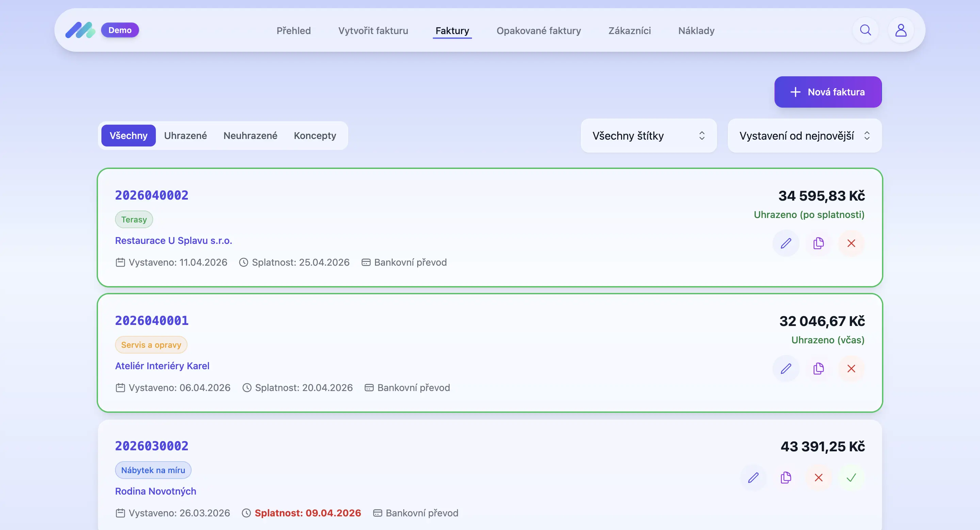The width and height of the screenshot is (980, 530).
Task: Click the Nová faktura button
Action: click(828, 92)
